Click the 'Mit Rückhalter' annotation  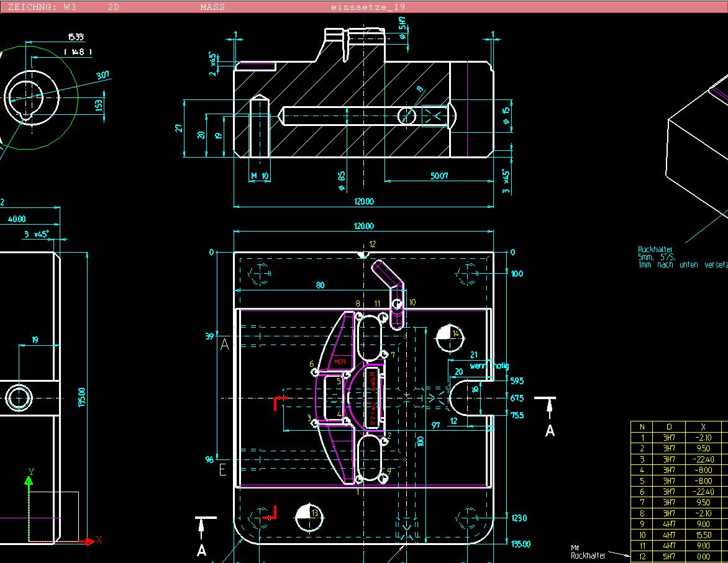point(588,552)
